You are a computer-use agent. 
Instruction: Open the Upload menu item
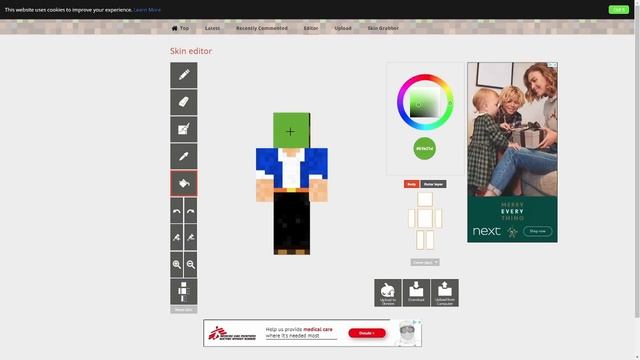tap(343, 28)
